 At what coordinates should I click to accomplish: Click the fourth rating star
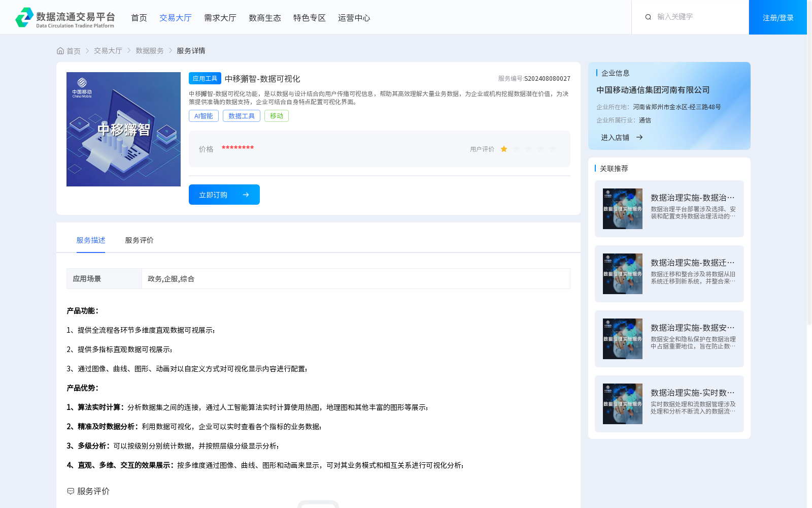(540, 149)
